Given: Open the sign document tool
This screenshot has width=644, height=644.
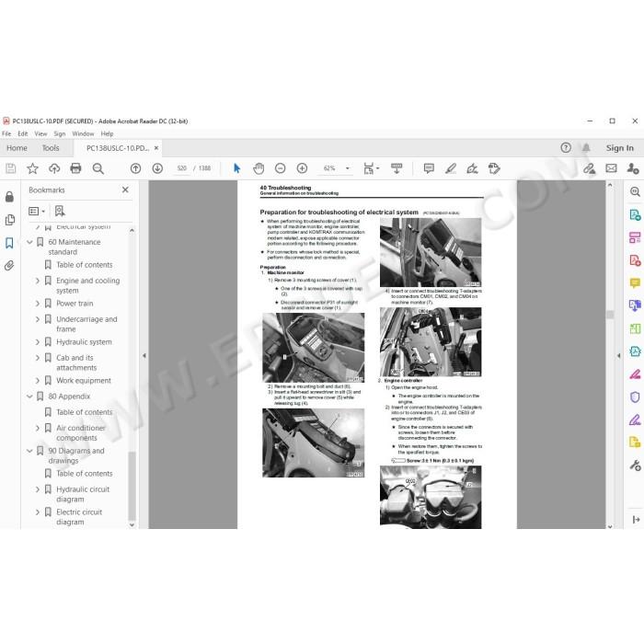Looking at the screenshot, I should [x=472, y=168].
